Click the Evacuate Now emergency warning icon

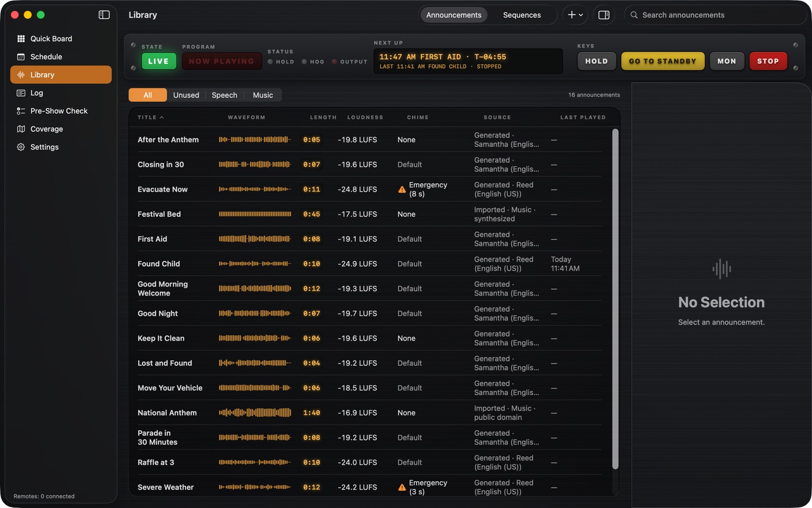click(x=402, y=189)
